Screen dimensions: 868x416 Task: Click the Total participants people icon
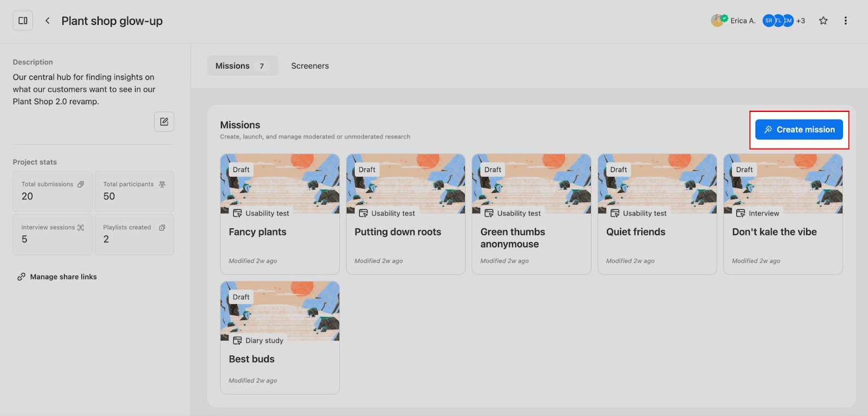click(162, 184)
